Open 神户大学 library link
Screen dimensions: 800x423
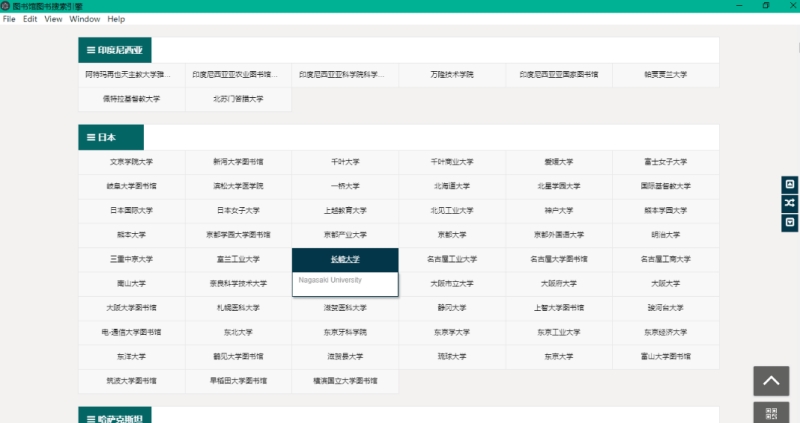559,210
